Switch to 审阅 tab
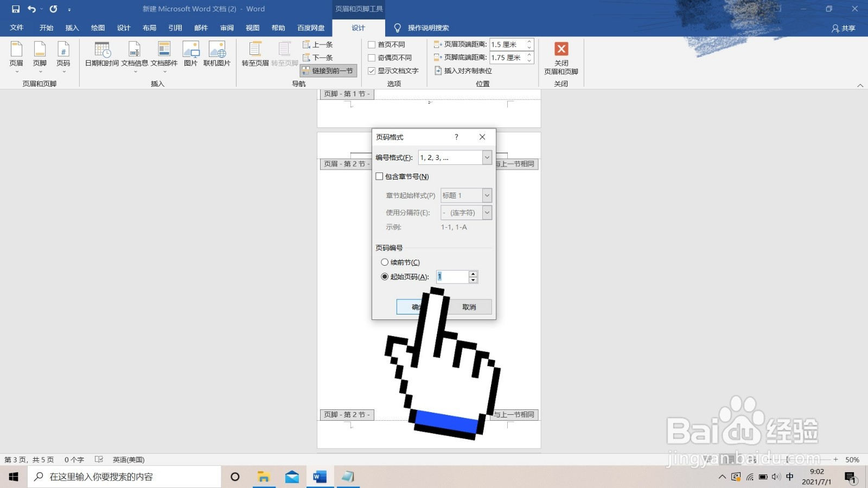 [227, 28]
